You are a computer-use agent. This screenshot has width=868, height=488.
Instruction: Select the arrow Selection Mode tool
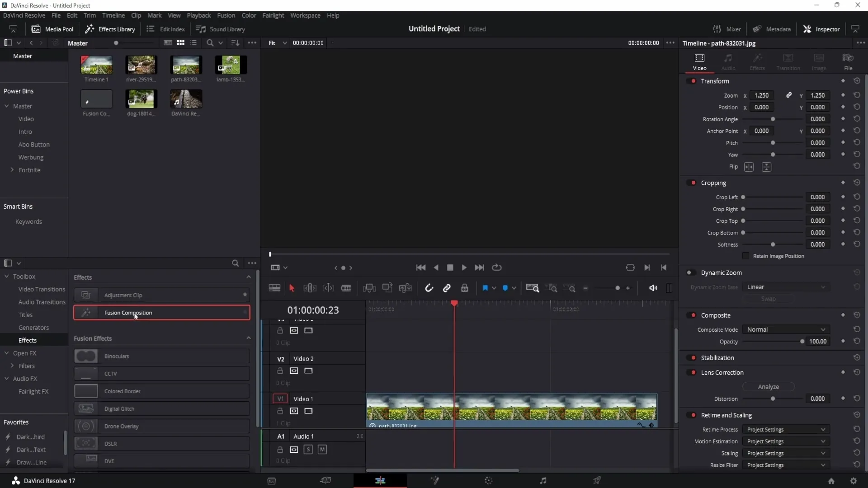(292, 288)
